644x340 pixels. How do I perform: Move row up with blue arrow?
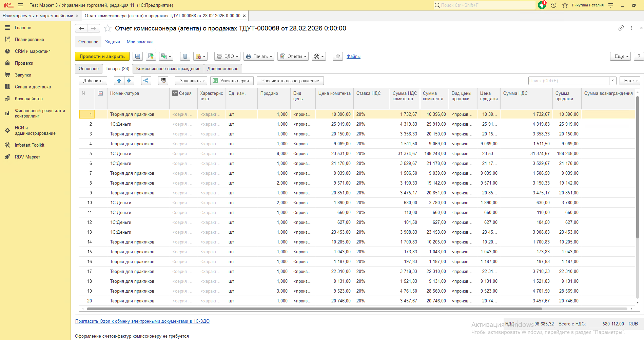point(119,81)
